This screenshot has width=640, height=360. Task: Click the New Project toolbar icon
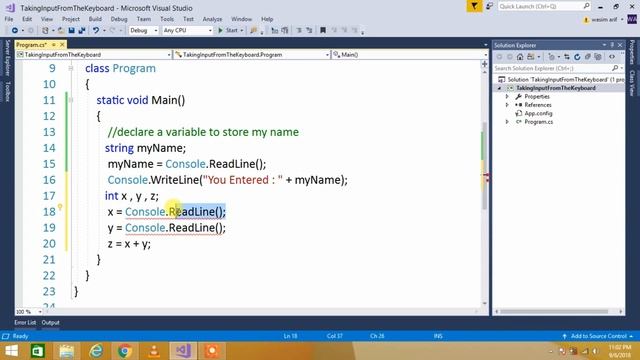pos(45,31)
